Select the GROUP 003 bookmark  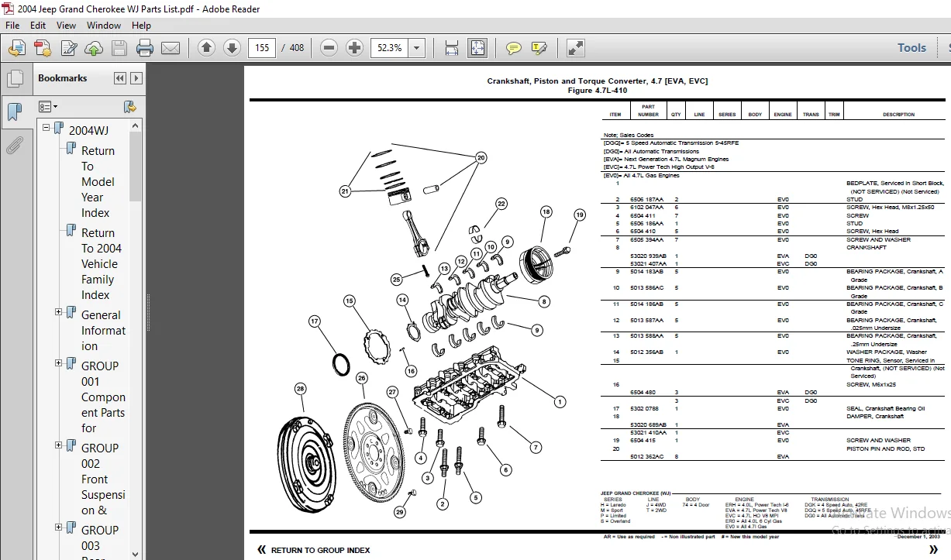pyautogui.click(x=100, y=538)
